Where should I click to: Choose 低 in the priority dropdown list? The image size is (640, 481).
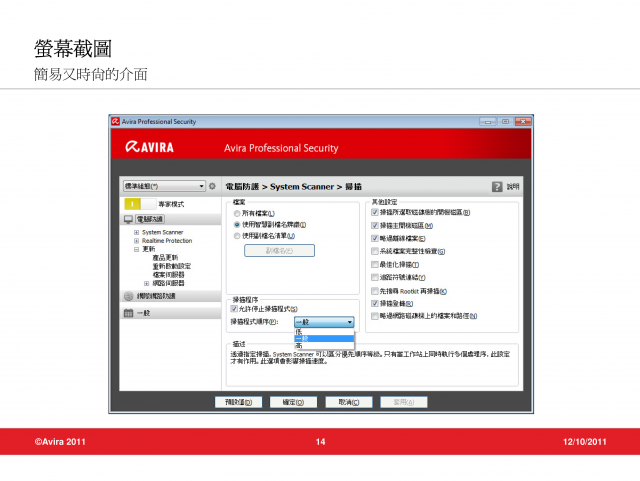click(324, 332)
